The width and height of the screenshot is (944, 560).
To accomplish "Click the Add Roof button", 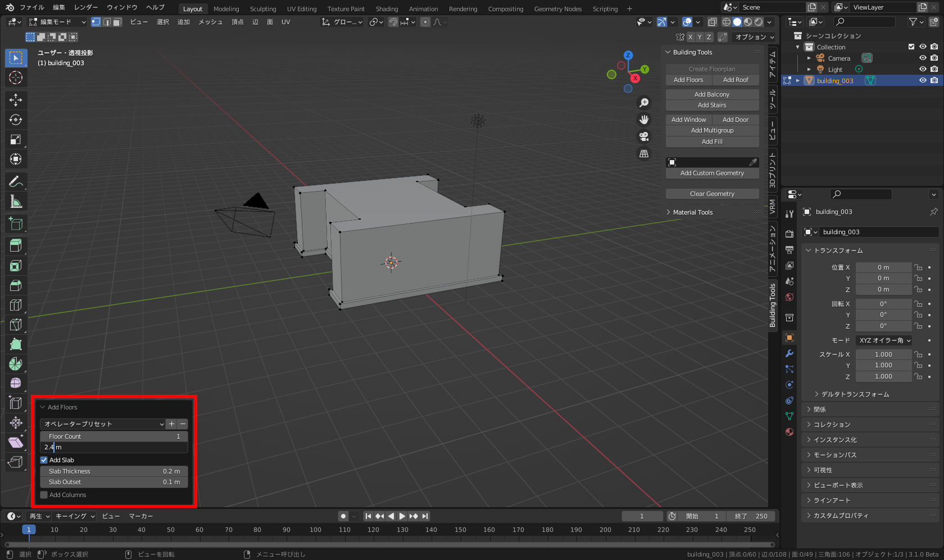I will (736, 80).
